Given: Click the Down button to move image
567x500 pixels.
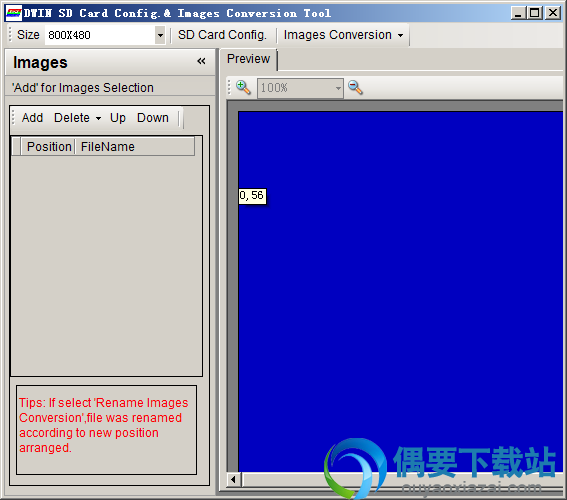Looking at the screenshot, I should point(153,118).
